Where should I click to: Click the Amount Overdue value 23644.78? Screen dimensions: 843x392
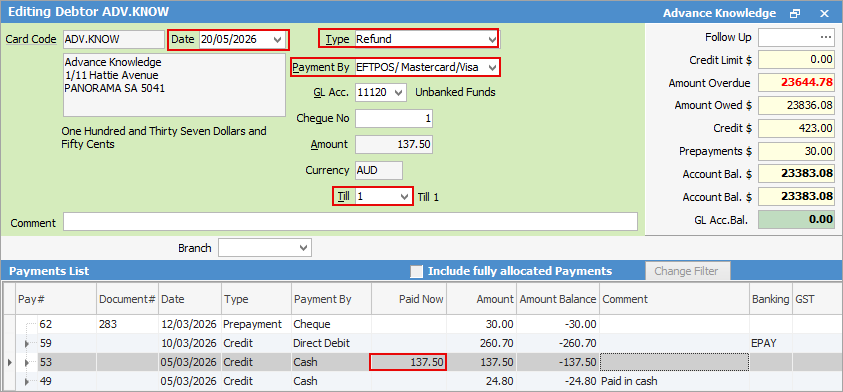pos(796,83)
